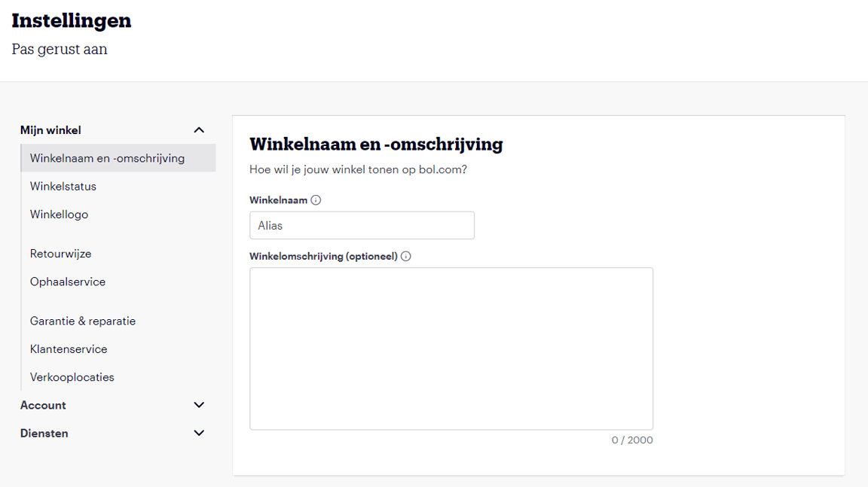Click the Instellingen page heading
This screenshot has height=487, width=868.
[x=71, y=20]
